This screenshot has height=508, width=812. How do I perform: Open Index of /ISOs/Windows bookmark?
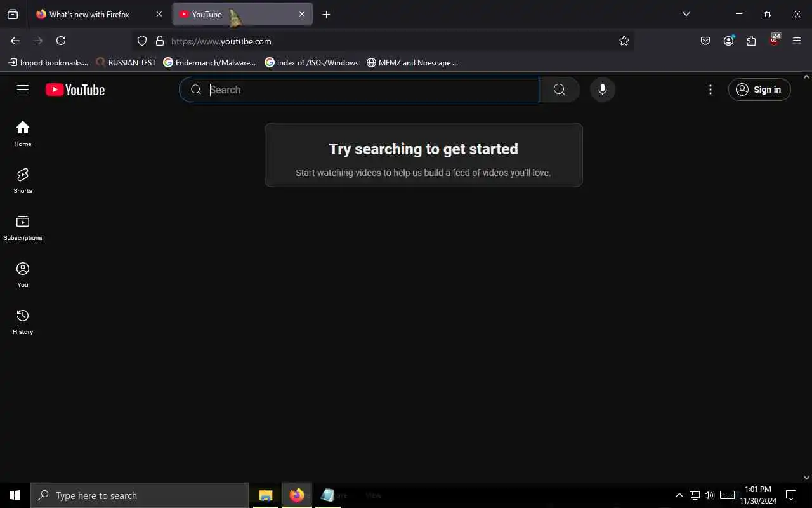311,62
